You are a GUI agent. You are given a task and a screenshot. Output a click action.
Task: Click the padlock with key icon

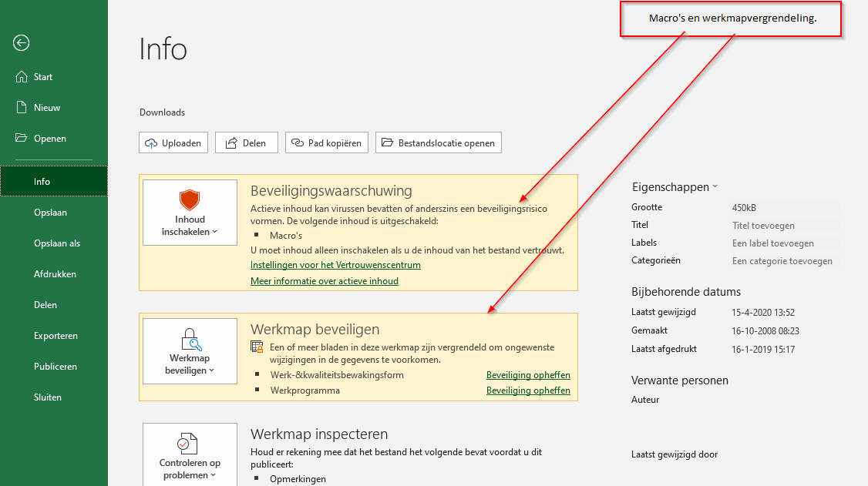[x=190, y=339]
